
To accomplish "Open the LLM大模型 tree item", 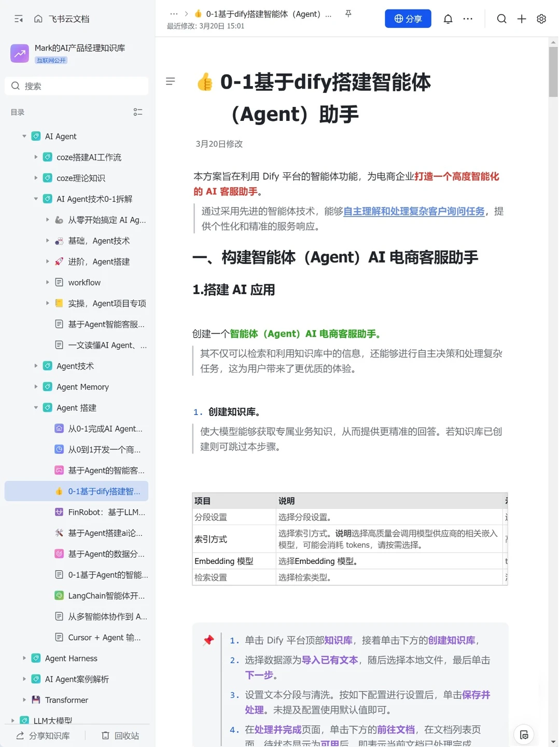I will click(x=53, y=721).
